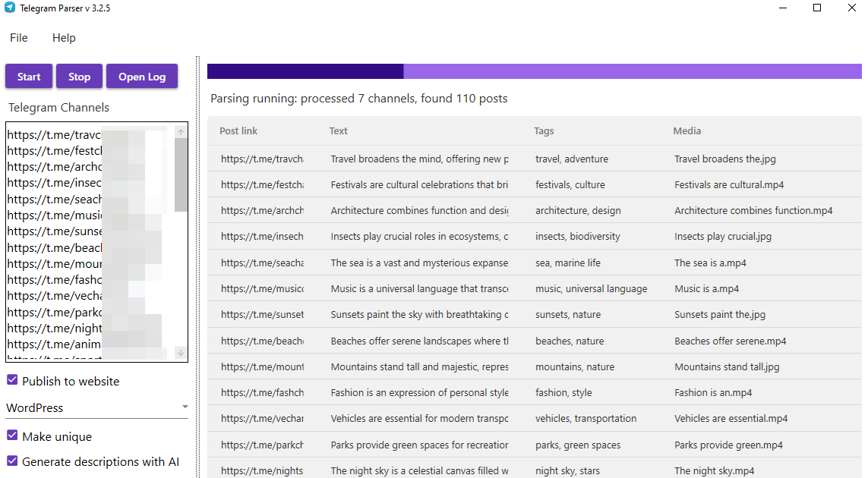
Task: Expand the WordPress platform dropdown
Action: point(97,407)
